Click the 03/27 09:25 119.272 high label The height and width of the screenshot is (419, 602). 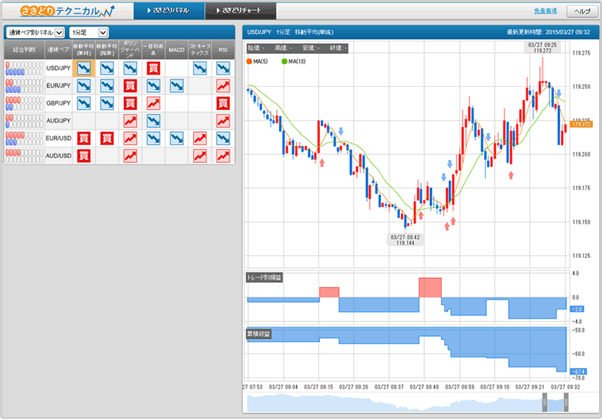click(542, 48)
